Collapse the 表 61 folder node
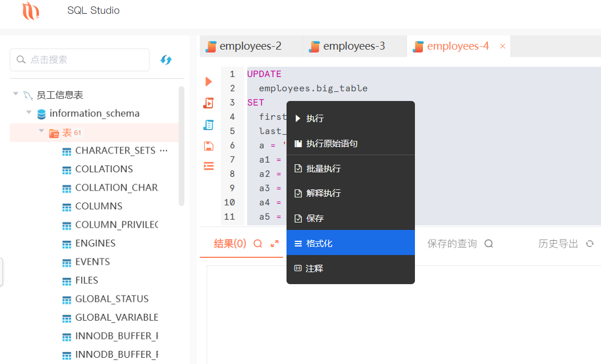 coord(42,131)
